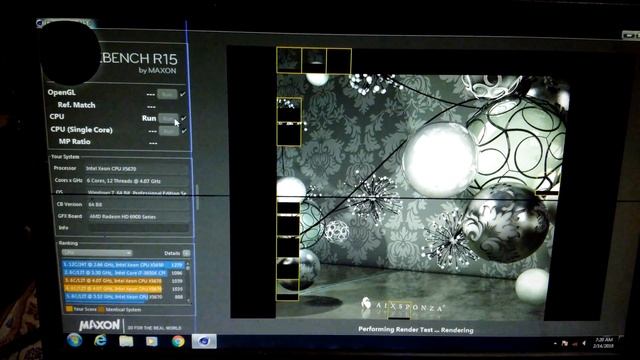640x360 pixels.
Task: Open the Ranking type dropdown
Action: 97,253
